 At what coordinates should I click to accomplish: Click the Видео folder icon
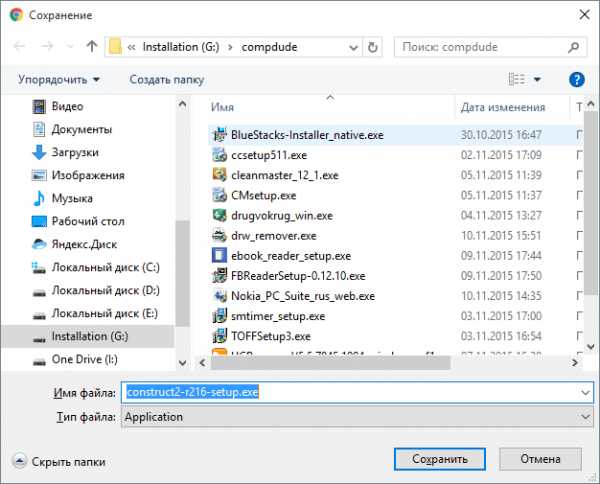[39, 107]
